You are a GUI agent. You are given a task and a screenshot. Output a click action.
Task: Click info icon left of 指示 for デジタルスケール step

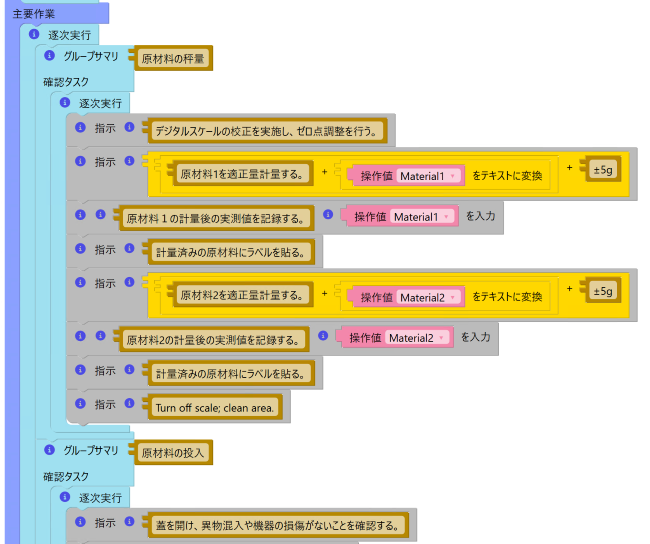80,128
